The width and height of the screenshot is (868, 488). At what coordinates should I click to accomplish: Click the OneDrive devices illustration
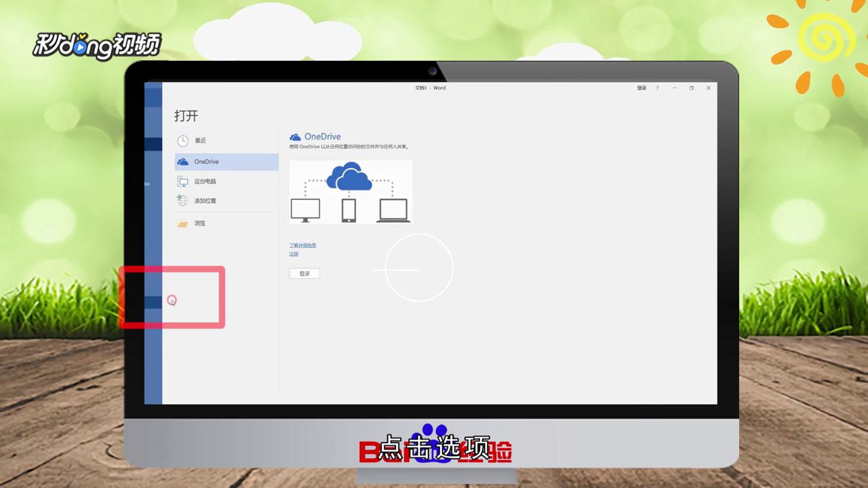351,192
